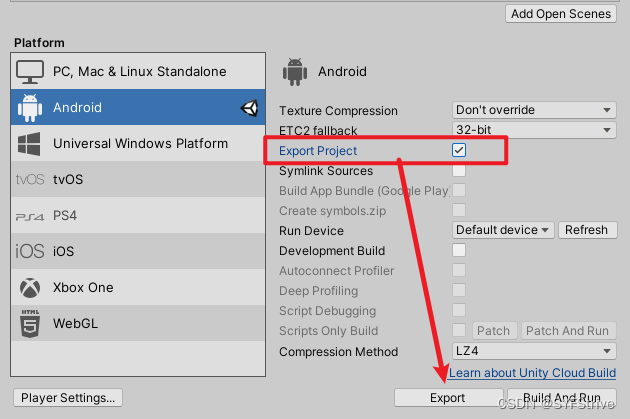
Task: Choose the iOS platform label
Action: pyautogui.click(x=63, y=251)
